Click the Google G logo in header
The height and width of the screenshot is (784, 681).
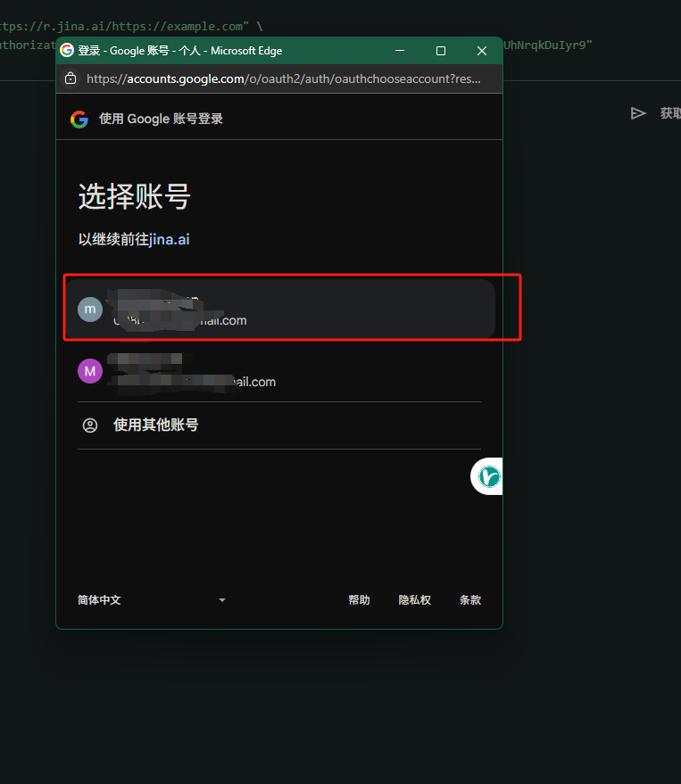pyautogui.click(x=79, y=119)
